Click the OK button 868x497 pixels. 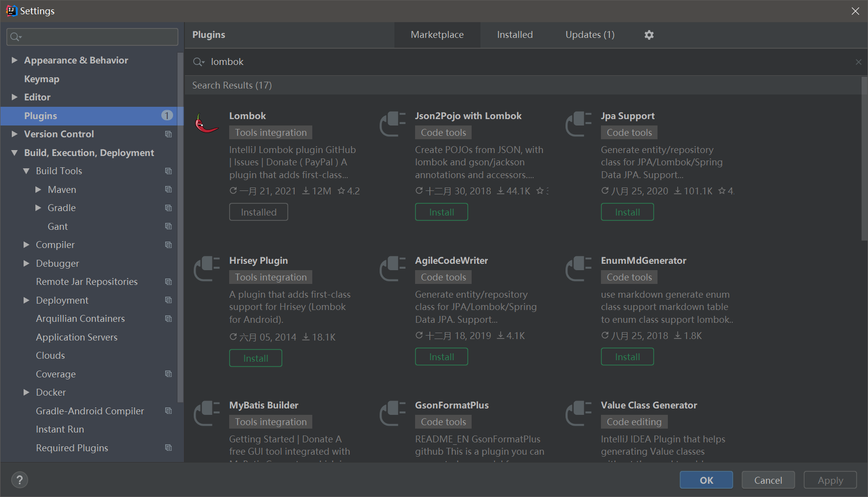pos(706,480)
